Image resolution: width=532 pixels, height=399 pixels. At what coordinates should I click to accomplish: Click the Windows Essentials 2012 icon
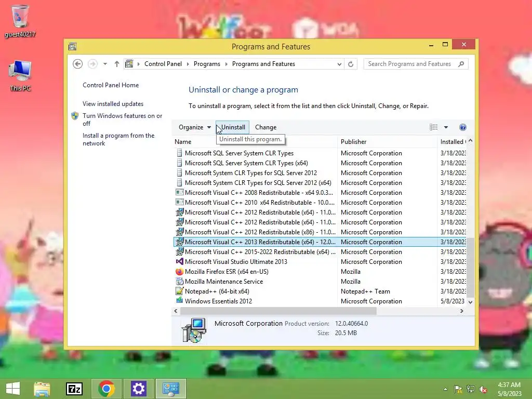click(x=179, y=300)
